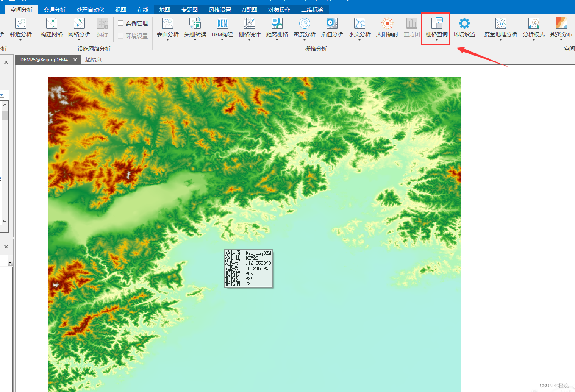Select the 栅格查询 raster query tool
Image resolution: width=575 pixels, height=392 pixels.
435,28
